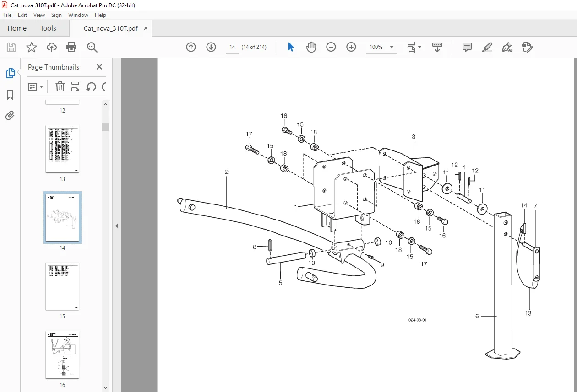Expand fit page dropdown arrow

coord(419,47)
